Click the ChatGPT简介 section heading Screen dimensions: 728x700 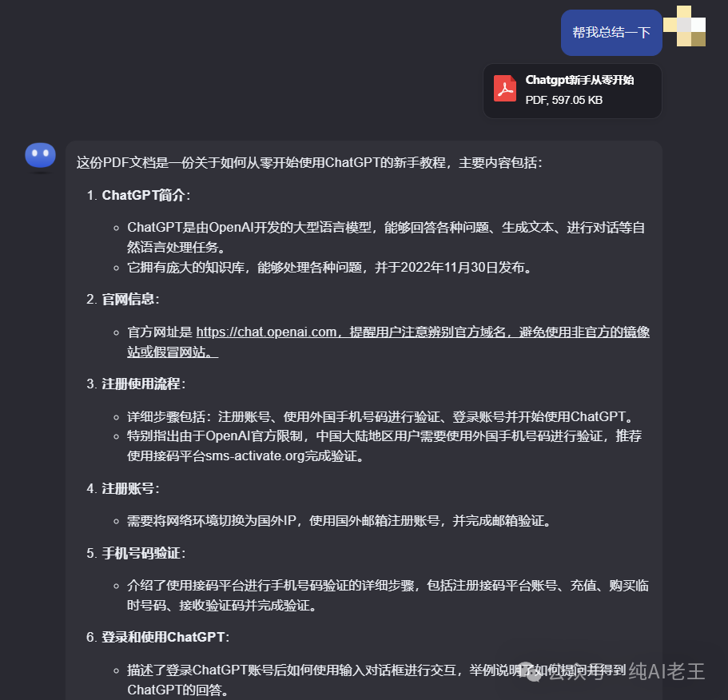tap(144, 195)
